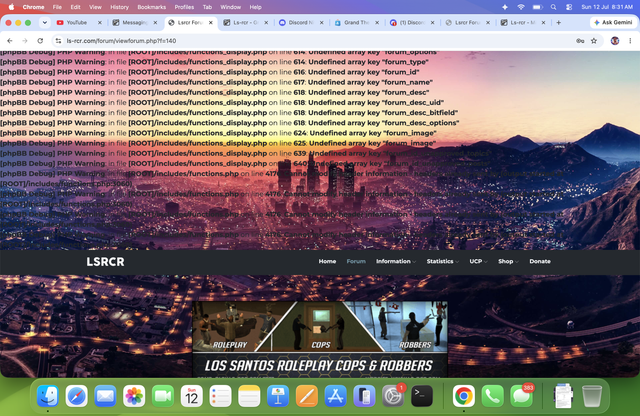Open a new tab with the plus button
Image resolution: width=640 pixels, height=416 pixels.
(558, 23)
